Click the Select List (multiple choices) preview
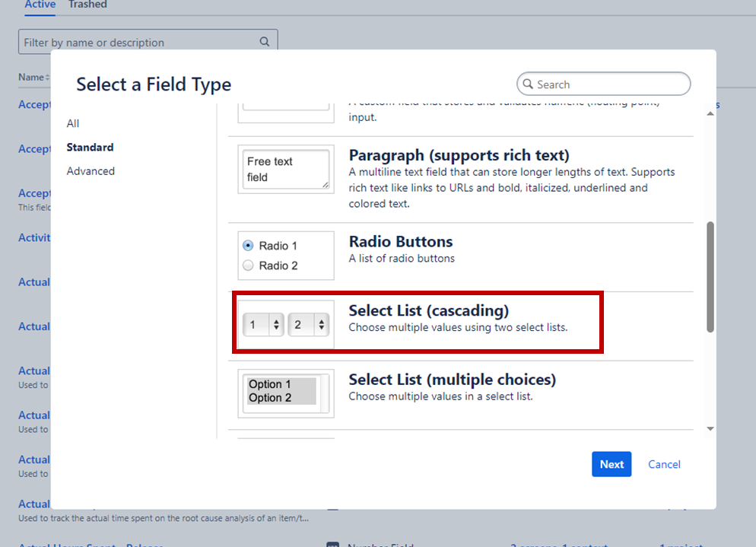The height and width of the screenshot is (547, 756). pyautogui.click(x=285, y=393)
